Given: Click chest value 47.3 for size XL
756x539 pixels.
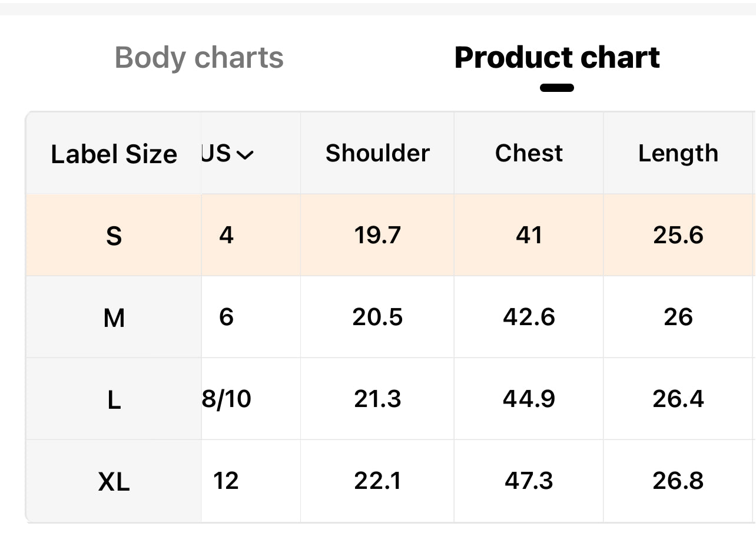Looking at the screenshot, I should [529, 481].
